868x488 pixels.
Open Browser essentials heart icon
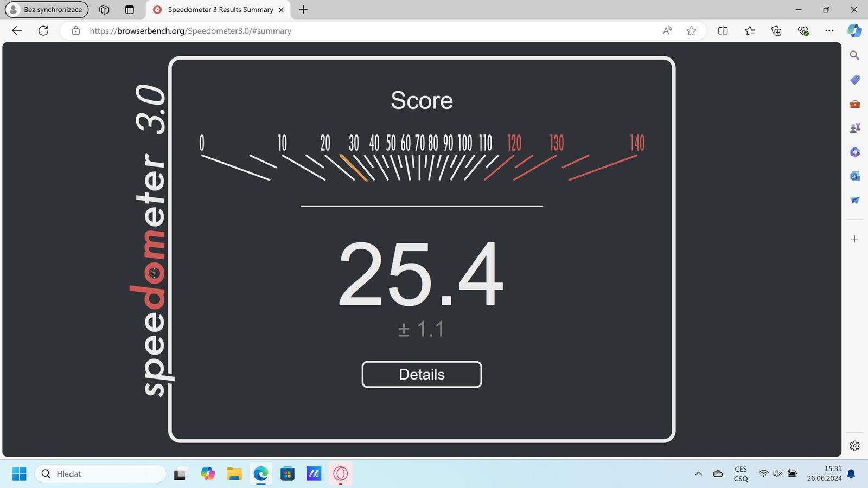coord(803,31)
